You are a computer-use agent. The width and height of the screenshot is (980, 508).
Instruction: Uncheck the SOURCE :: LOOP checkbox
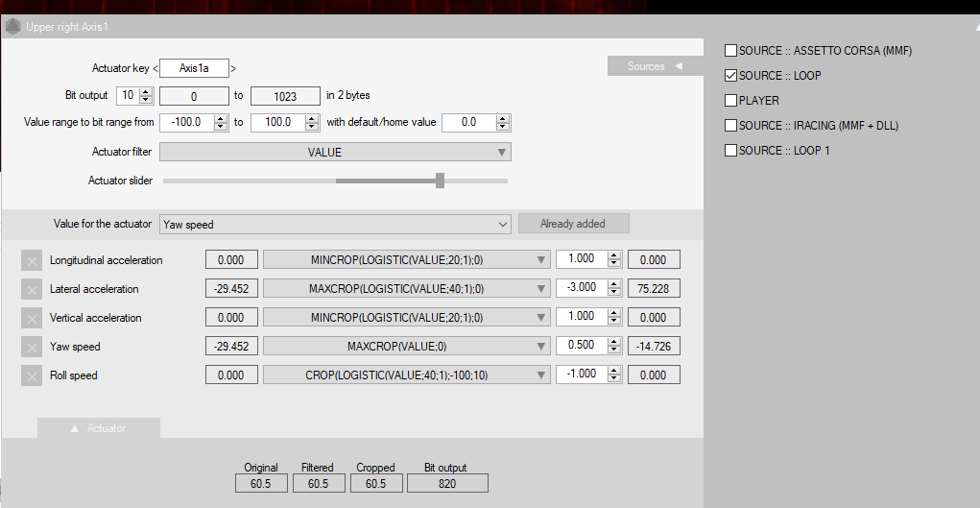coord(730,76)
